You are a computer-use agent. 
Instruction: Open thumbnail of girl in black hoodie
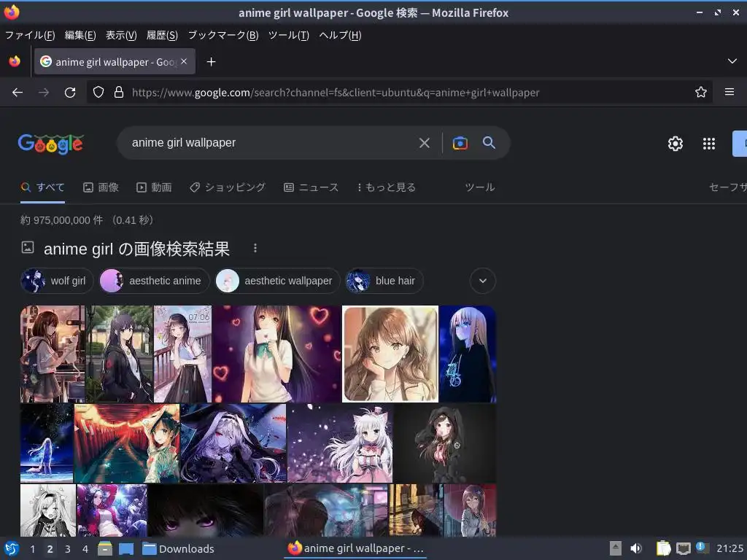[x=445, y=443]
